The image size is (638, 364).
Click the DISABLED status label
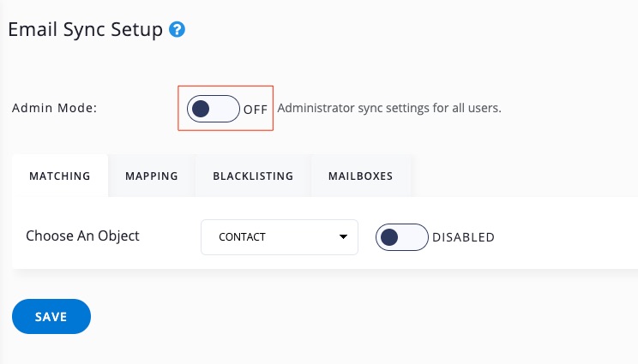[463, 237]
